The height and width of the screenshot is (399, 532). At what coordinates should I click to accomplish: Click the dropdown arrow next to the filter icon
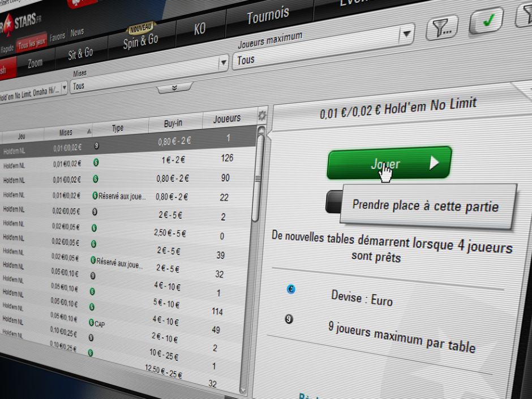tap(407, 34)
